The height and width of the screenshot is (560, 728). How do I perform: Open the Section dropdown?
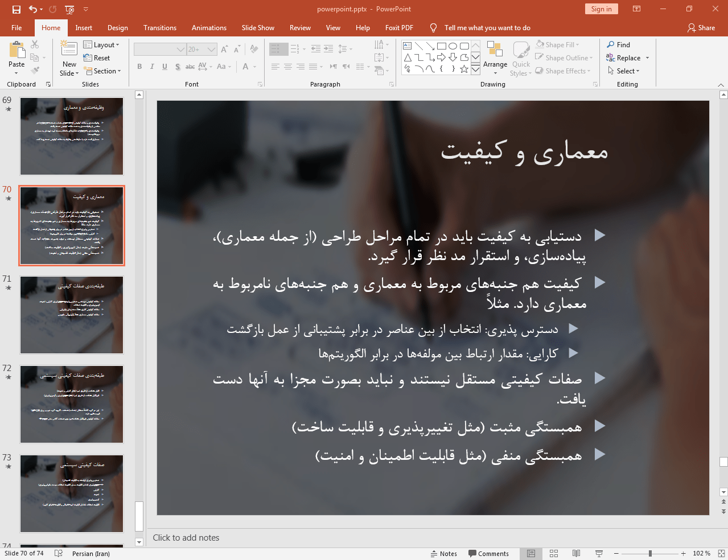102,71
